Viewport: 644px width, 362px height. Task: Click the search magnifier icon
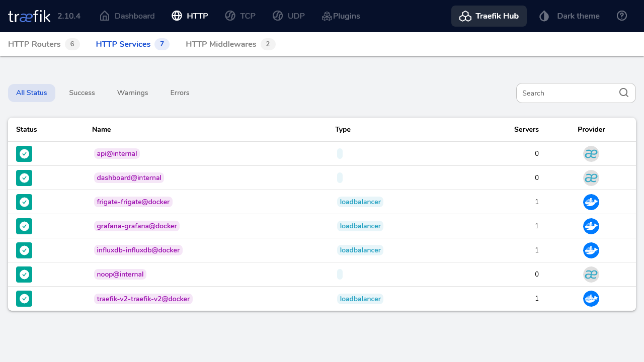click(624, 93)
